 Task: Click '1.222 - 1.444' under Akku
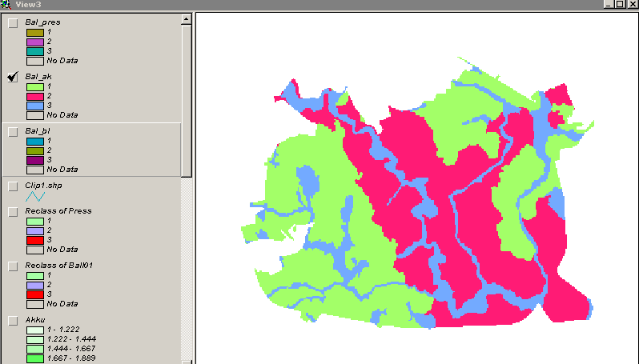71,339
